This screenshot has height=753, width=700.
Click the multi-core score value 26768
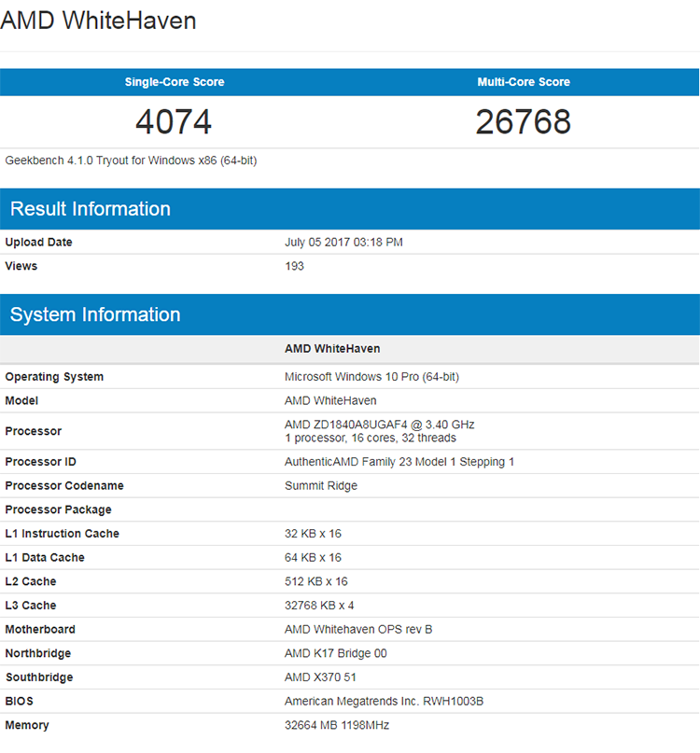[524, 121]
